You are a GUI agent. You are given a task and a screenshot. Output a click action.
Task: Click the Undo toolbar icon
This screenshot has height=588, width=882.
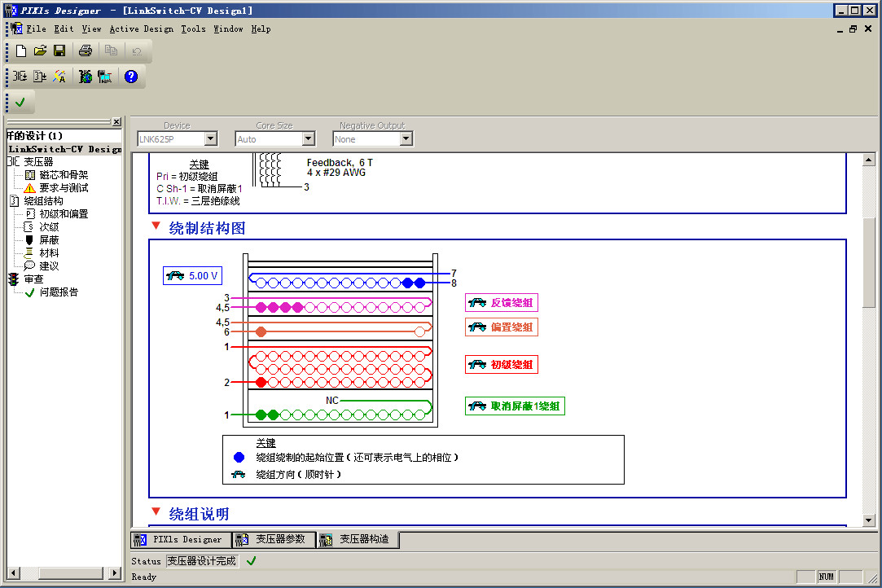tap(137, 51)
